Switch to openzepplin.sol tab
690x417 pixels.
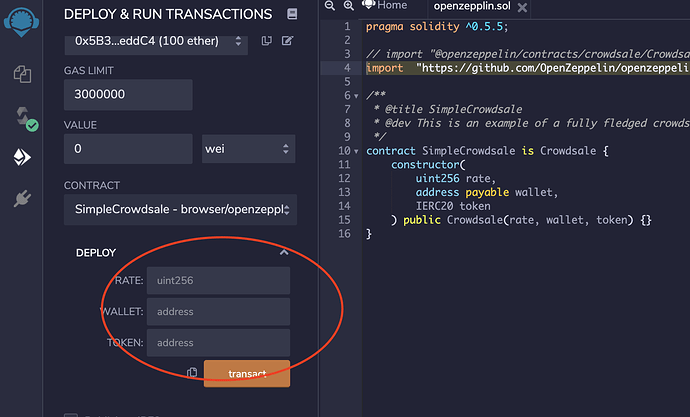tap(472, 6)
